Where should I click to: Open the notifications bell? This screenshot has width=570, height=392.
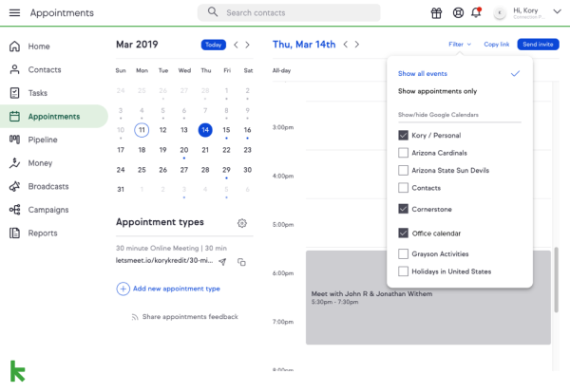476,13
